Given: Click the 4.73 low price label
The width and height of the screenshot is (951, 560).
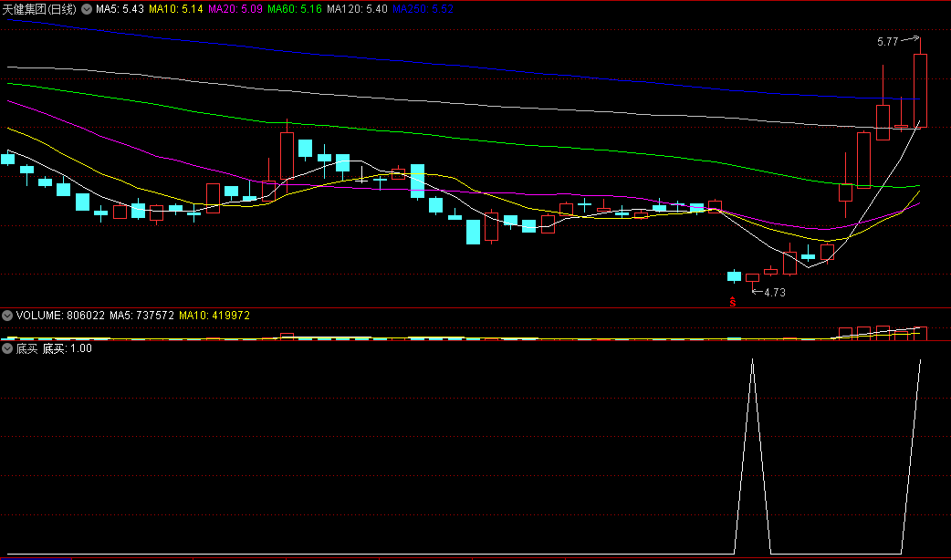Looking at the screenshot, I should tap(775, 293).
